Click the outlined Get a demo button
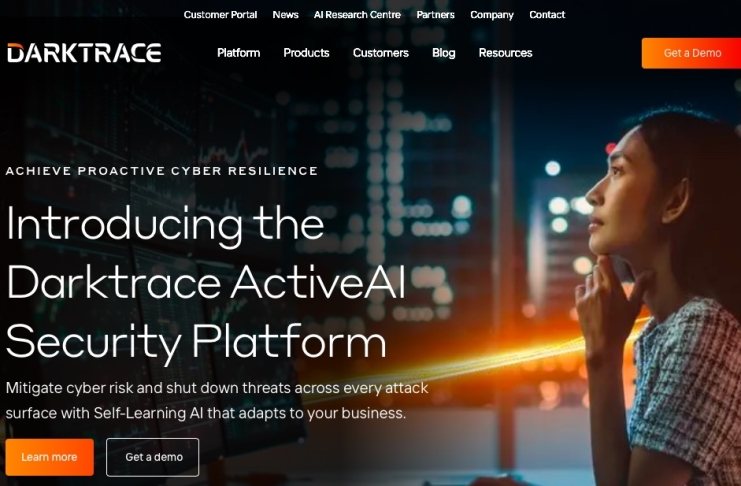This screenshot has width=741, height=486. click(x=153, y=457)
